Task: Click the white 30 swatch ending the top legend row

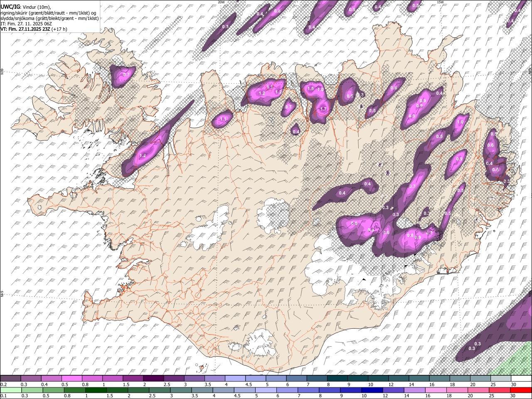Action: pyautogui.click(x=521, y=378)
